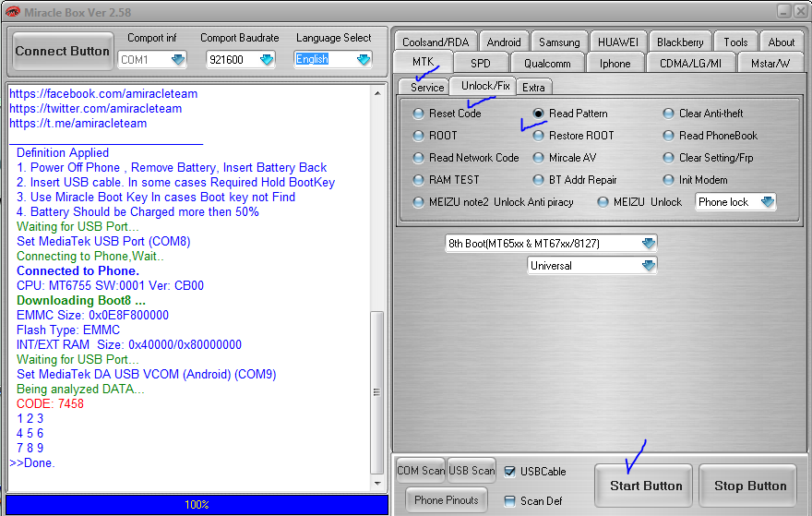Screen dimensions: 812x516
Task: Click the Connect Button
Action: [x=63, y=52]
